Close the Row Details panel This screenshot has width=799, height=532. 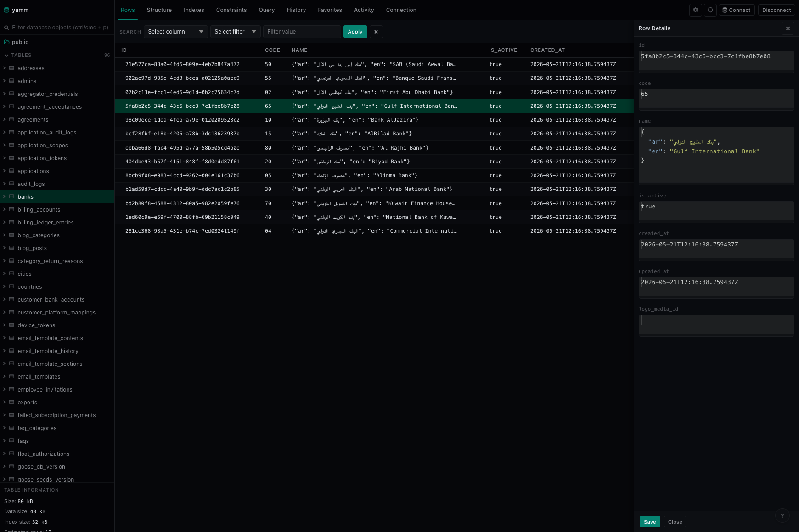pos(788,28)
